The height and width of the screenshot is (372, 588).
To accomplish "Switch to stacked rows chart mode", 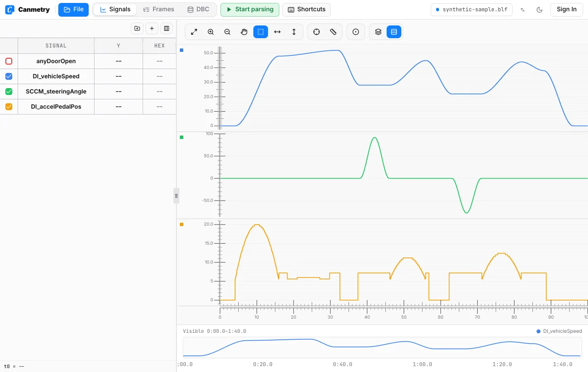I will (394, 32).
